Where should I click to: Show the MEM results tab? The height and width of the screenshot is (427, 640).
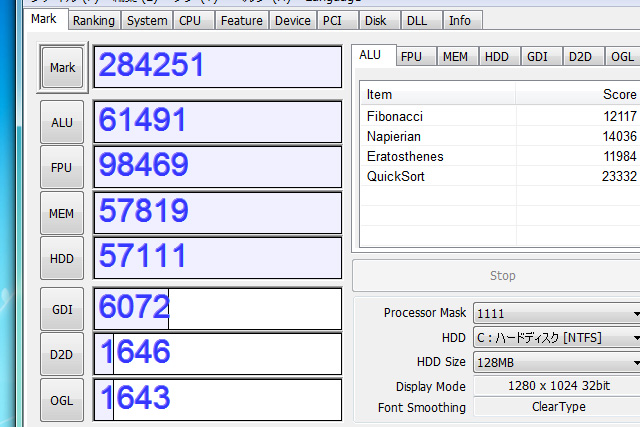tap(454, 57)
